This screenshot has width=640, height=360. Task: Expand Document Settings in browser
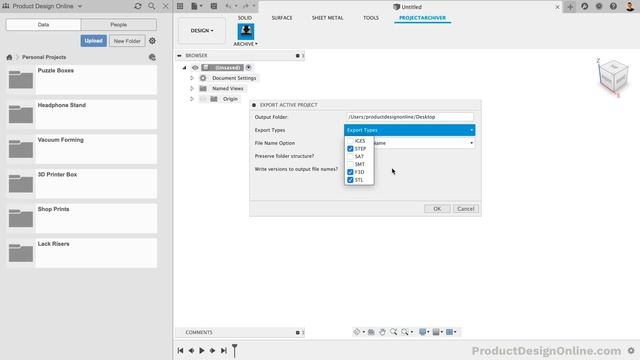(x=191, y=78)
